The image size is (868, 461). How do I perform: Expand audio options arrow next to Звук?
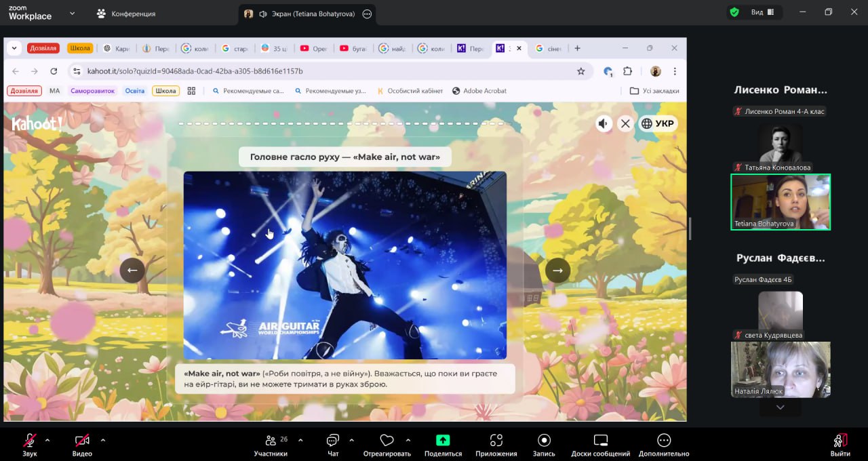[x=47, y=440]
